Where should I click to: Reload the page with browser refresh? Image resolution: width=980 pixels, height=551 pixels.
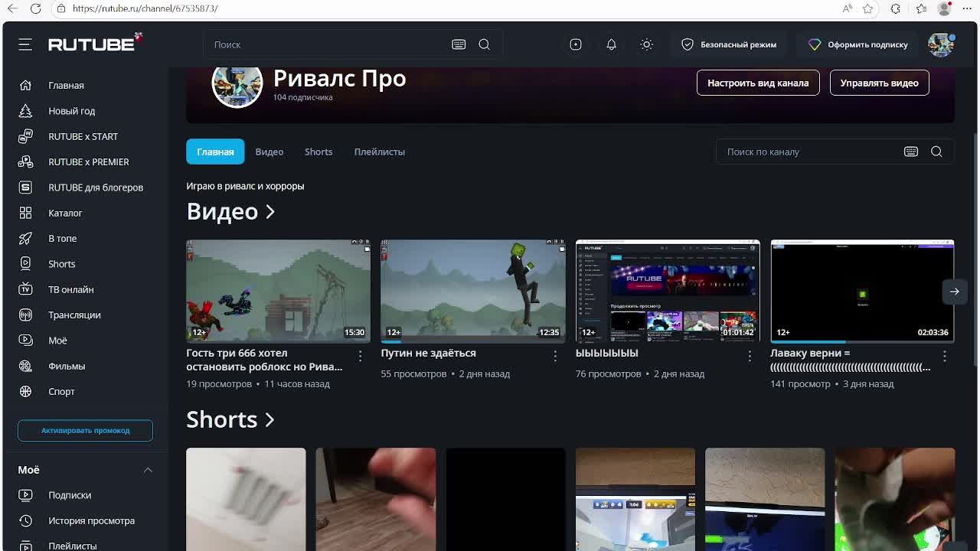click(x=36, y=8)
